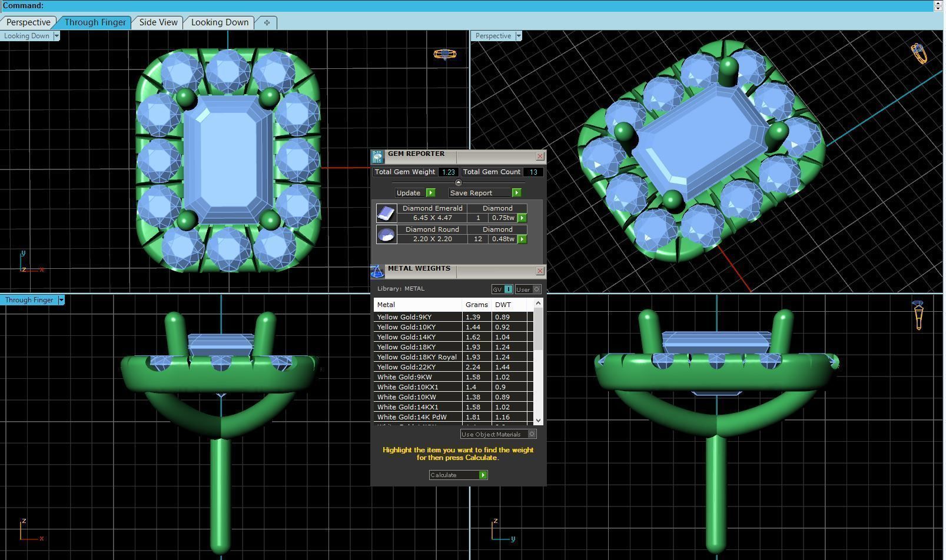Select the White Gold:14K PdW row

(453, 417)
